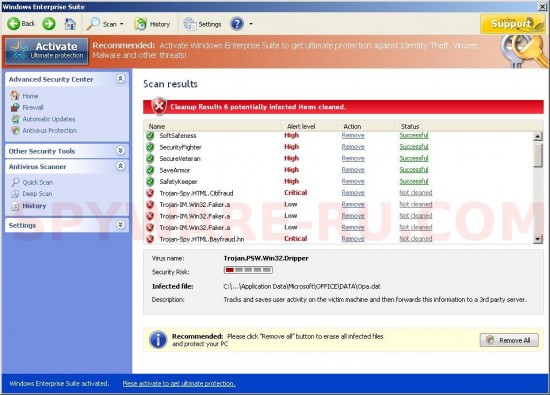The width and height of the screenshot is (550, 395).
Task: Click the Firewall sidebar icon
Action: tap(15, 107)
